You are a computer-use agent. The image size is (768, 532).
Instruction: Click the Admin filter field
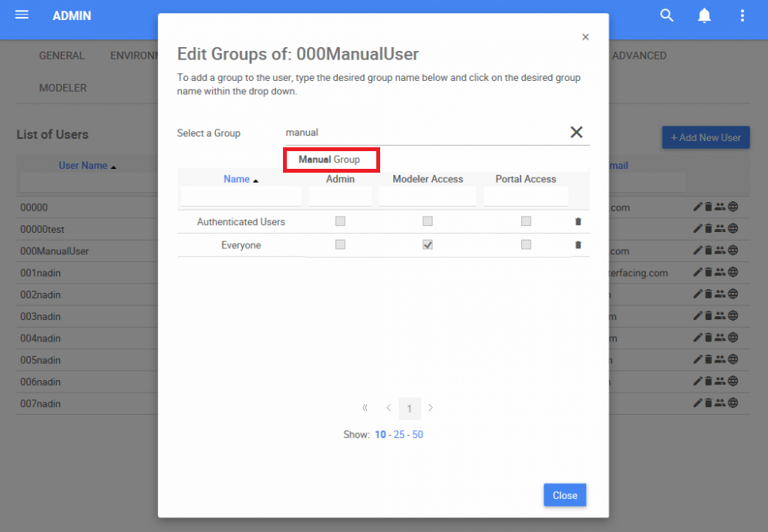(340, 197)
